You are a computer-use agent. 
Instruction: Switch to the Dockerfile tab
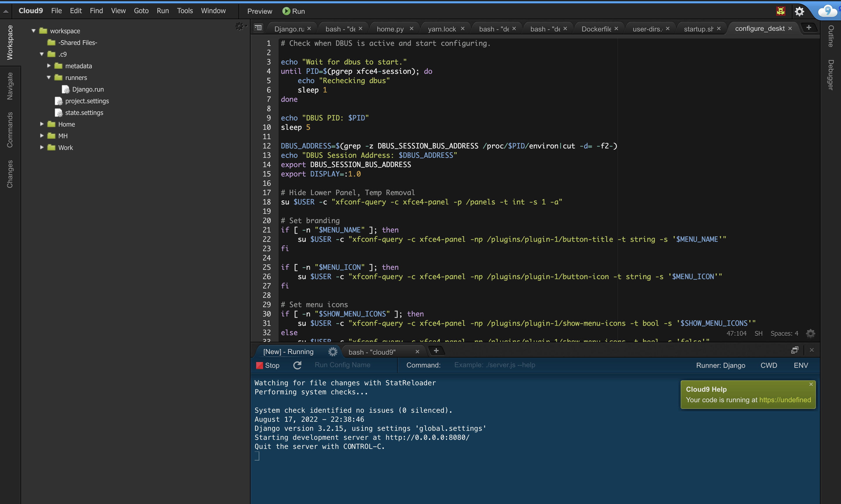click(596, 29)
